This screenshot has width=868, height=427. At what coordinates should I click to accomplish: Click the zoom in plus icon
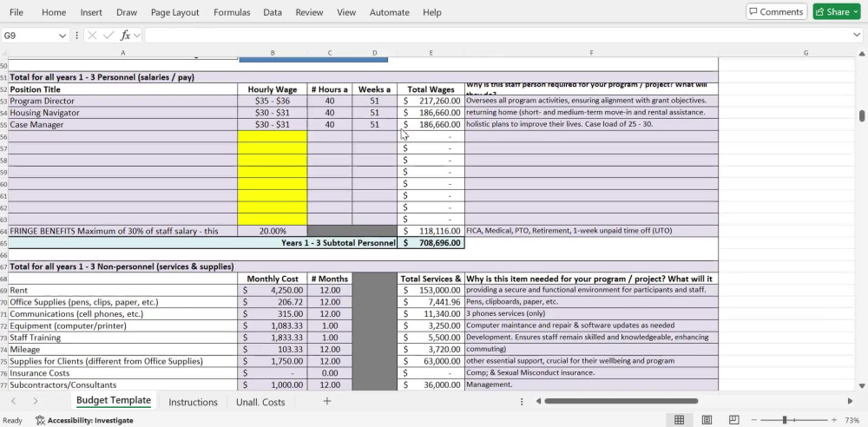click(834, 420)
